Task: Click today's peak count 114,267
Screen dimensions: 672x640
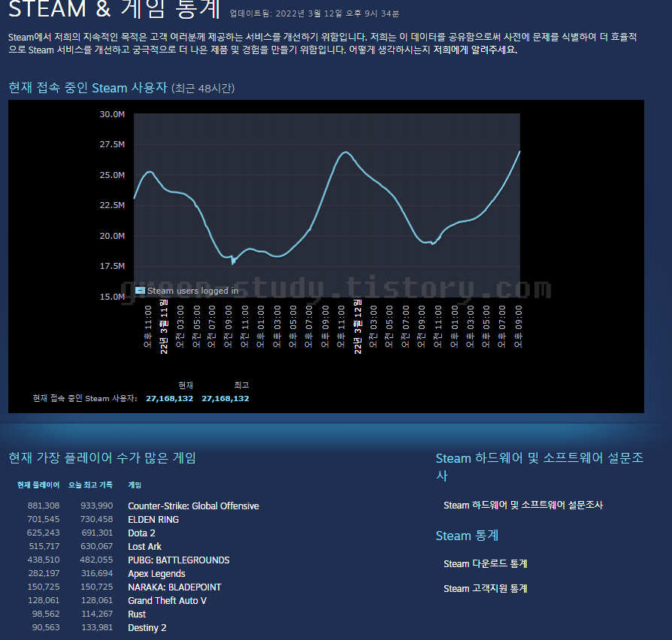Action: pyautogui.click(x=97, y=614)
